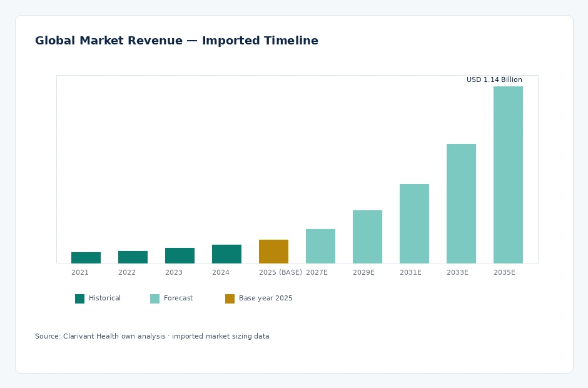Select the tallest 2035E forecast bar
Screen dimensions: 588x388
(x=508, y=175)
